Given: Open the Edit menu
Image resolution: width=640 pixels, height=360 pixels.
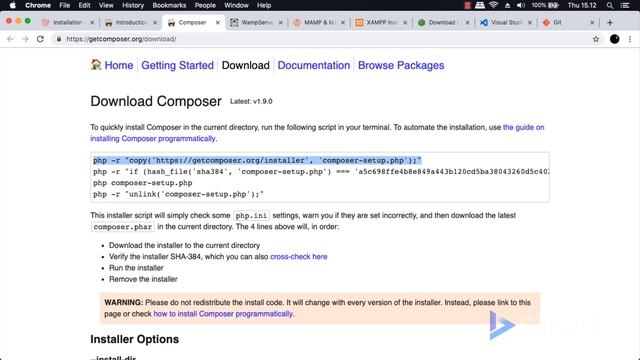Looking at the screenshot, I should tap(84, 5).
